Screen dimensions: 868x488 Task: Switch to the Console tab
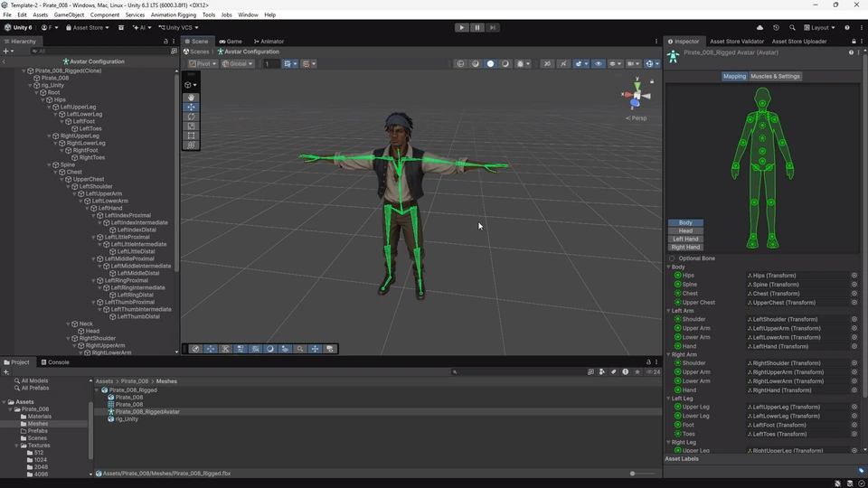tap(55, 362)
